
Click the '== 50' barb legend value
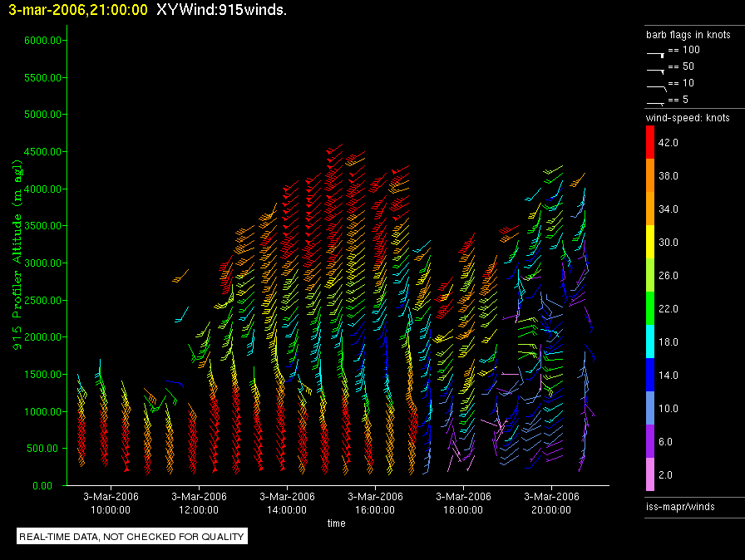click(681, 66)
